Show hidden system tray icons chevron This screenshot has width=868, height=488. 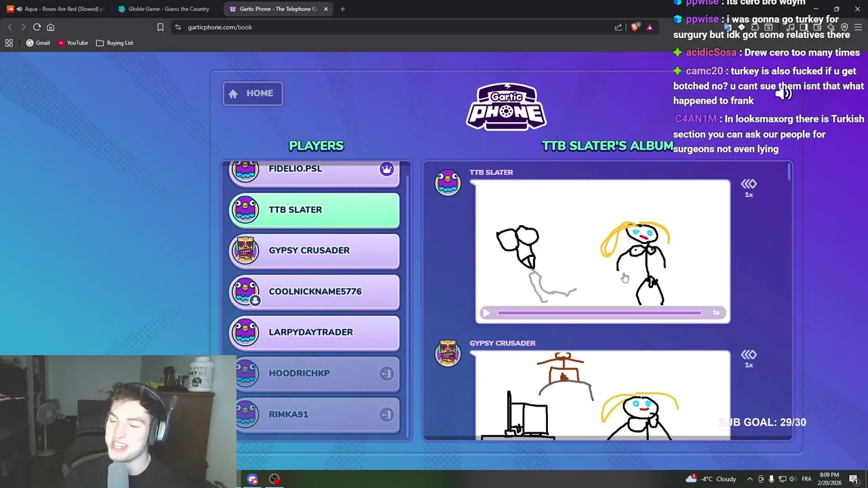(749, 479)
